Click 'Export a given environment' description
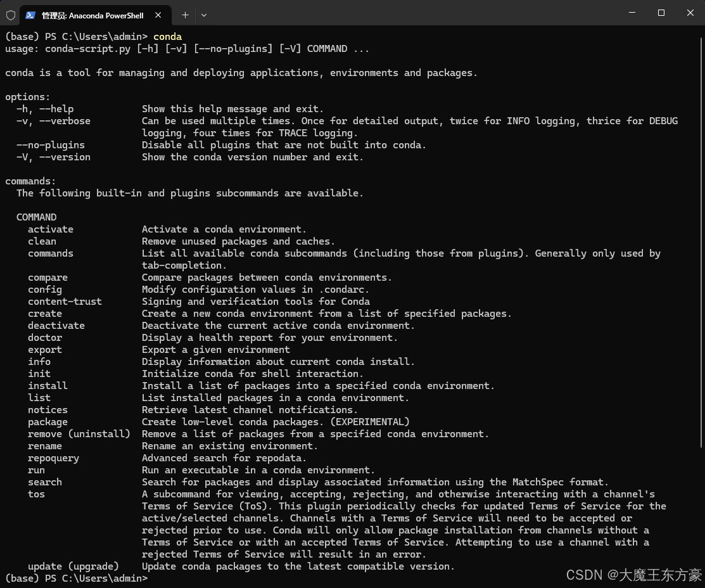Screen dimensions: 705x588 coord(216,350)
